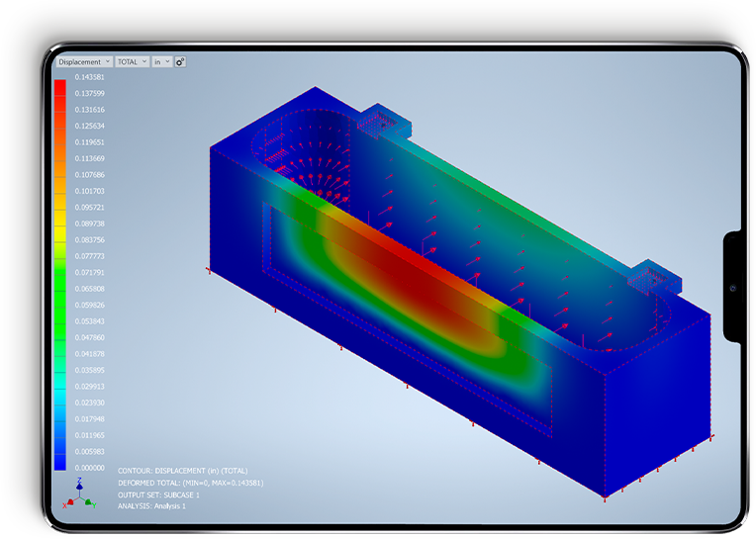This screenshot has width=756, height=539.
Task: Open the plot settings gear icon
Action: 181,61
